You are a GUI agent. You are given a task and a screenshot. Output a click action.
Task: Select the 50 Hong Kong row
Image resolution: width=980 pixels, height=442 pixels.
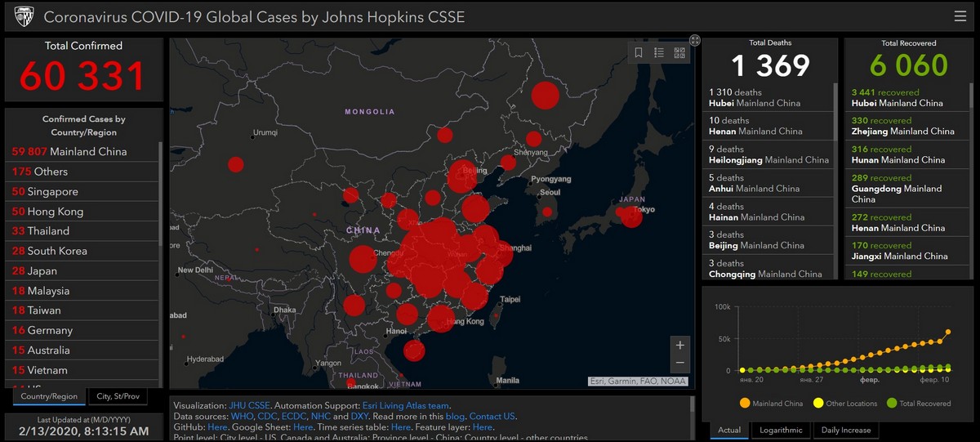click(82, 211)
